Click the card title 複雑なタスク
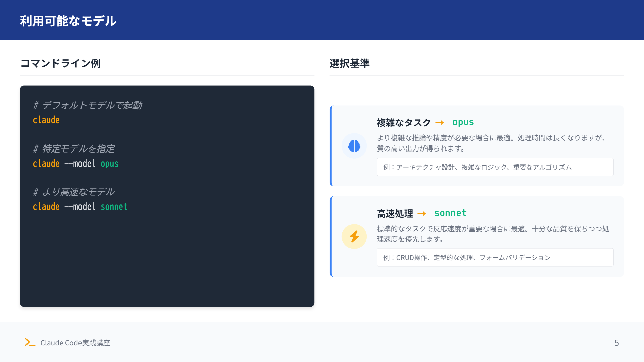The width and height of the screenshot is (644, 362). pos(404,123)
